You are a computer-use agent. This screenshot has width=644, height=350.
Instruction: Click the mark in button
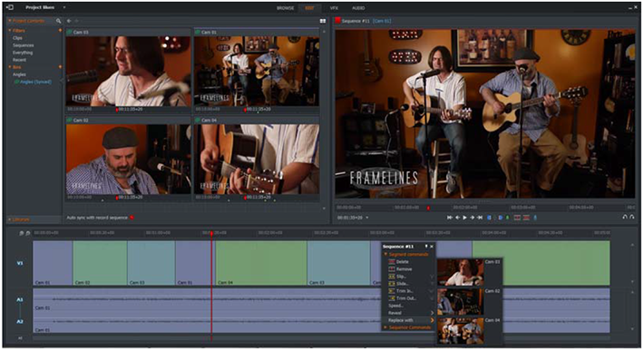click(489, 218)
